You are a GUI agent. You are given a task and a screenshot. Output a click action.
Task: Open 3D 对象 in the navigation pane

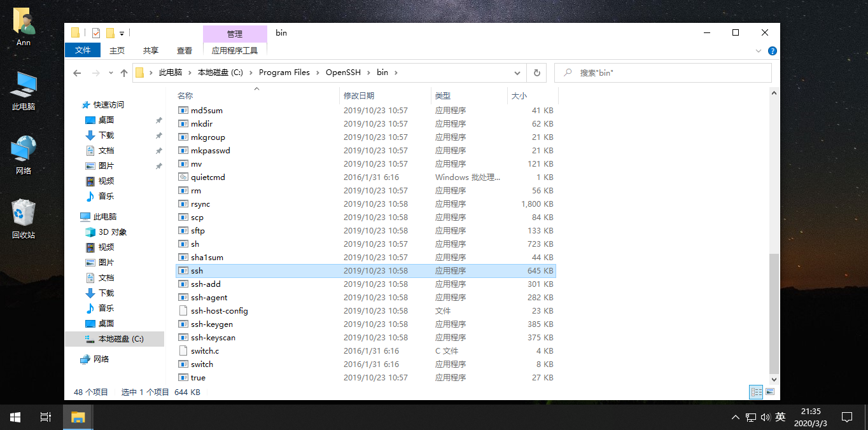point(112,232)
